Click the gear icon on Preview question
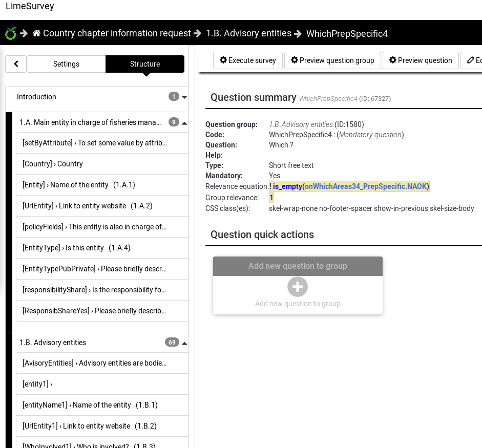This screenshot has height=448, width=482. (392, 60)
